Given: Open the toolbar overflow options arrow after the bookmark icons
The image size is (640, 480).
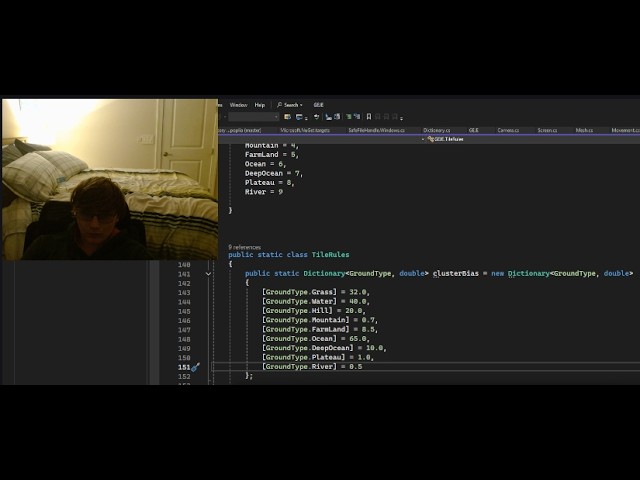Looking at the screenshot, I should tap(402, 118).
